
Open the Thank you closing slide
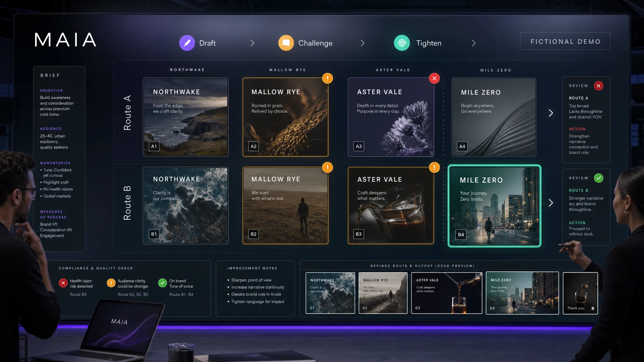pos(580,293)
